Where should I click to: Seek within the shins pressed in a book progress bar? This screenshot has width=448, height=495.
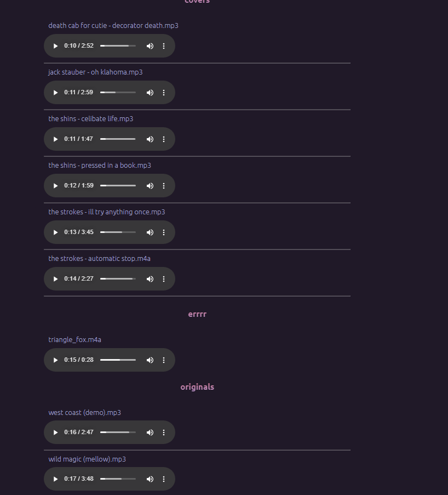[118, 186]
